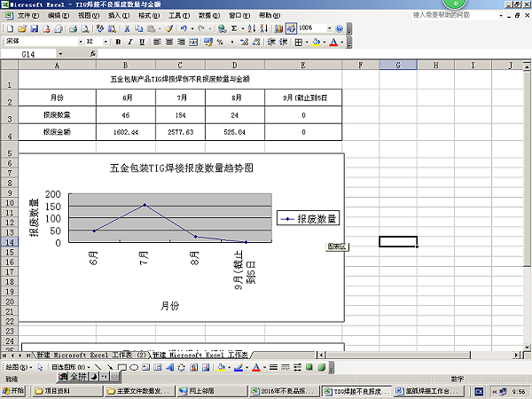Click the Format Painter brush icon
532x399 pixels.
[168, 28]
